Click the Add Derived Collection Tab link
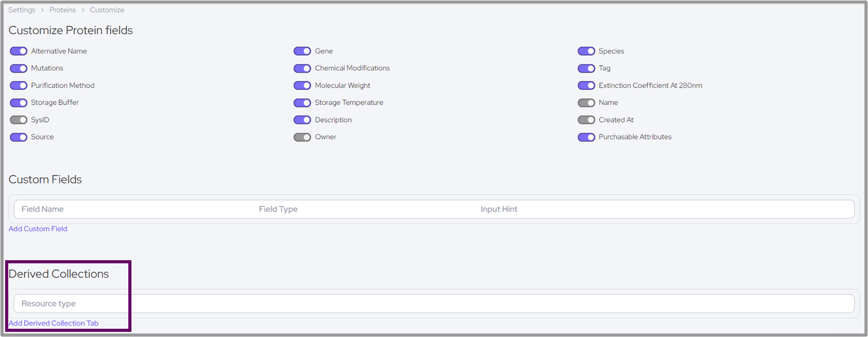868x337 pixels. point(54,323)
